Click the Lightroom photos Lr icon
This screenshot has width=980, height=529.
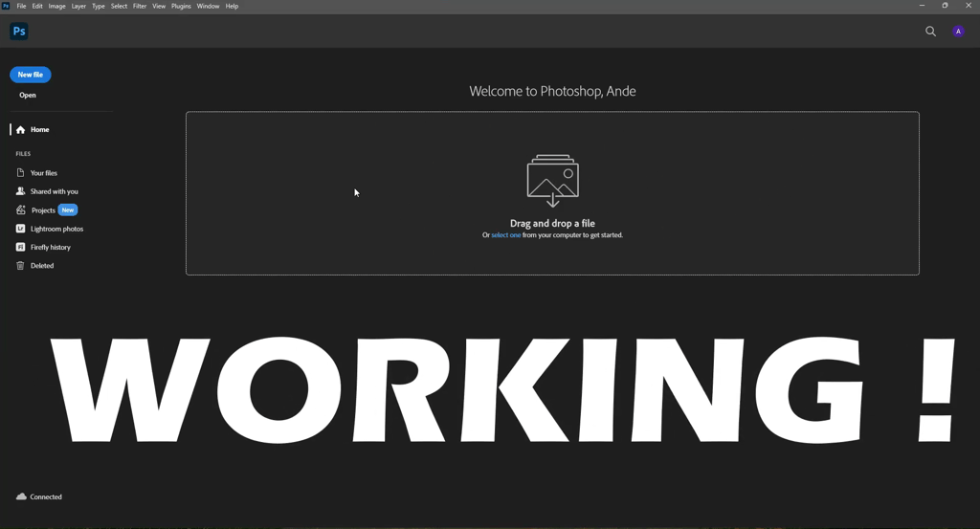click(x=21, y=229)
